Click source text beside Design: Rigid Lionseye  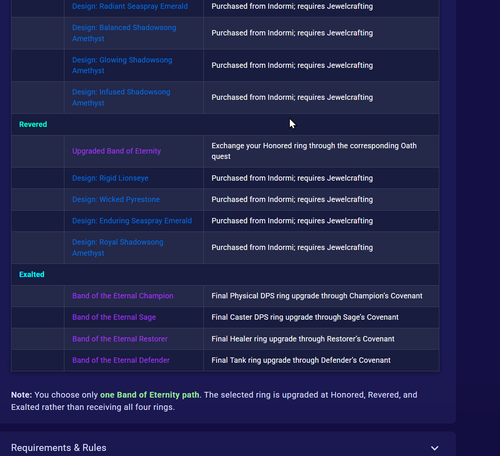[292, 178]
